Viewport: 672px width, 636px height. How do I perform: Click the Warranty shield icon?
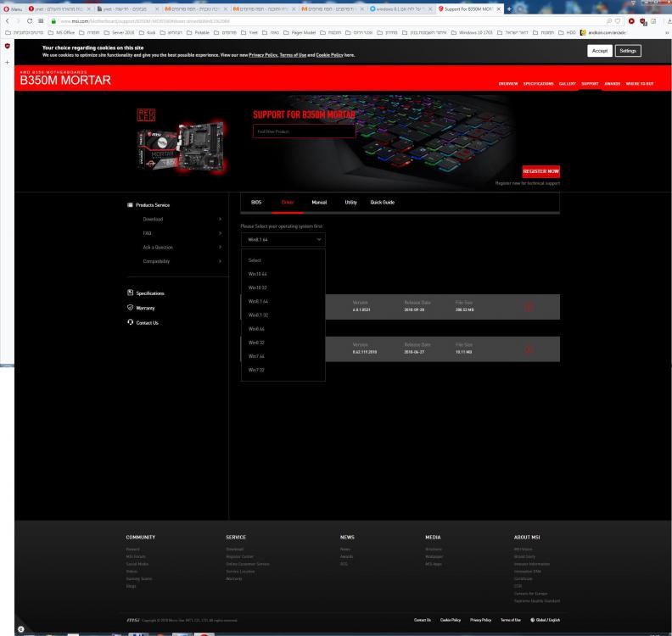click(131, 308)
